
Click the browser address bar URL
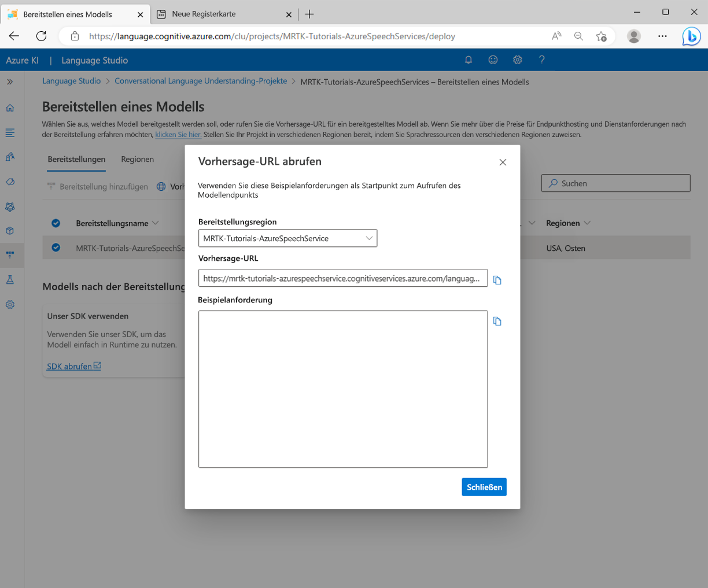pos(272,36)
